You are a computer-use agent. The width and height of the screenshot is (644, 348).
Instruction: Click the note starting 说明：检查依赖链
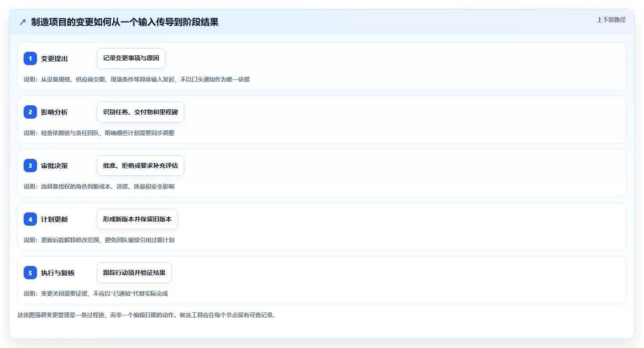click(x=99, y=133)
